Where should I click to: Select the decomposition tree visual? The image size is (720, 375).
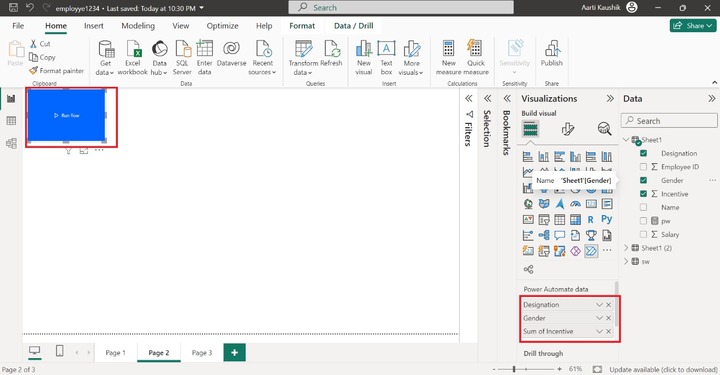click(544, 235)
